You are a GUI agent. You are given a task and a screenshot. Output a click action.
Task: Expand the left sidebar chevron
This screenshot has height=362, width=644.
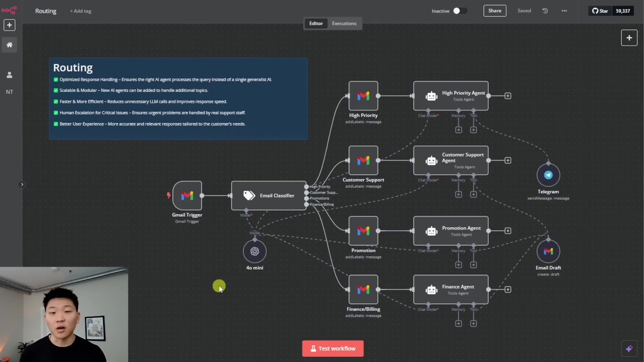(x=22, y=184)
